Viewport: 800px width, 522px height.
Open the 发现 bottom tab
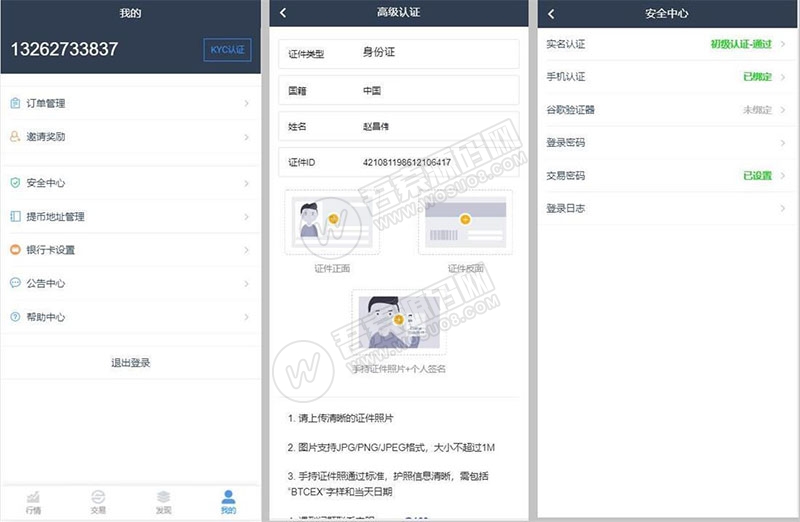(x=163, y=501)
